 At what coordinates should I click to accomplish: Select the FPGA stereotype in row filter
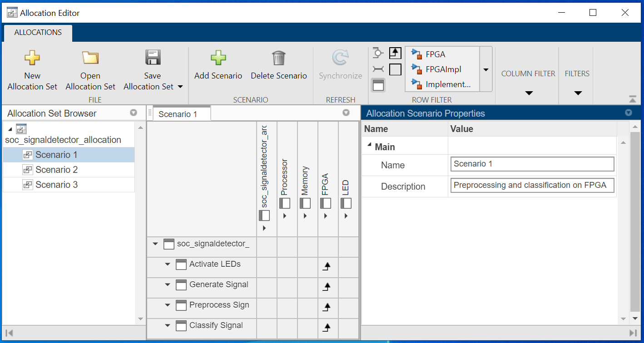click(x=442, y=54)
